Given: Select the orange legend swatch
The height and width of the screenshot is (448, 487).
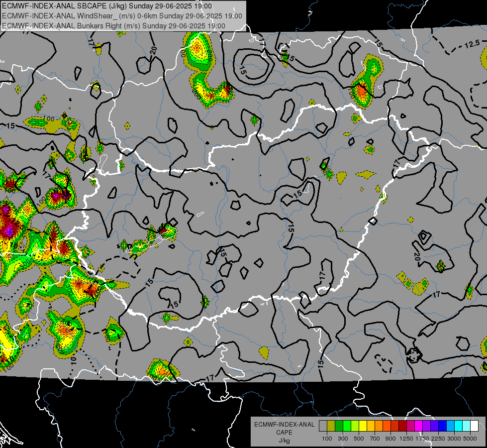Looking at the screenshot, I should [379, 426].
